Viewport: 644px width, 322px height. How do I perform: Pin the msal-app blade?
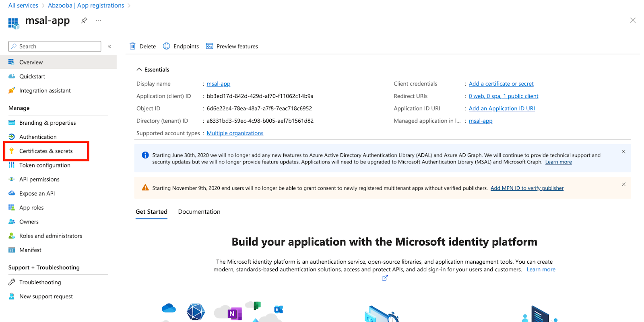pyautogui.click(x=84, y=21)
